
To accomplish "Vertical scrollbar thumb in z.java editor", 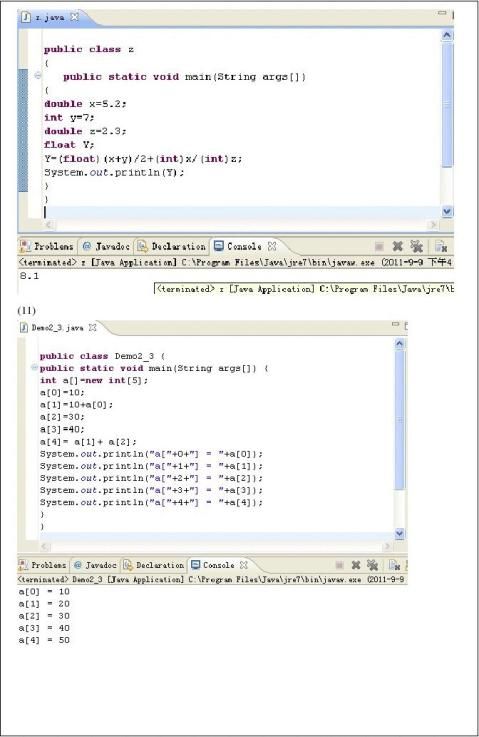I will 447,104.
